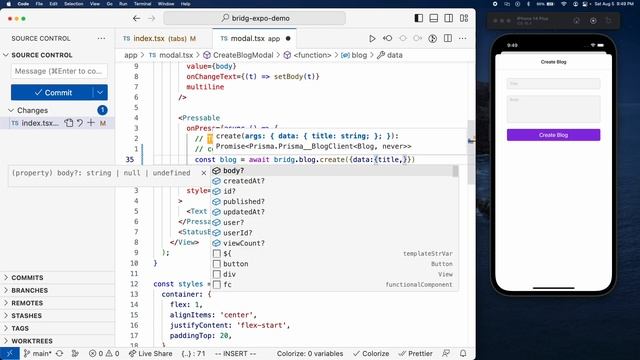This screenshot has height=360, width=640.
Task: Toggle secondary side bar layout icon
Action: 449,18
